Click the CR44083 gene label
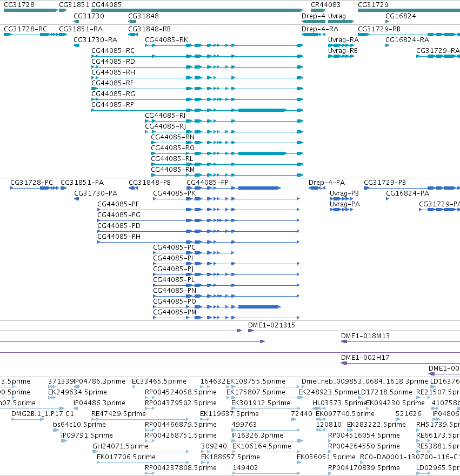Viewport: 460px width, 476px height. click(325, 4)
